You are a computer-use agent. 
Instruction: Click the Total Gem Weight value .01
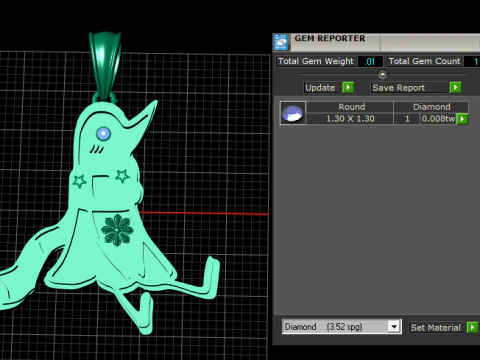[x=370, y=62]
